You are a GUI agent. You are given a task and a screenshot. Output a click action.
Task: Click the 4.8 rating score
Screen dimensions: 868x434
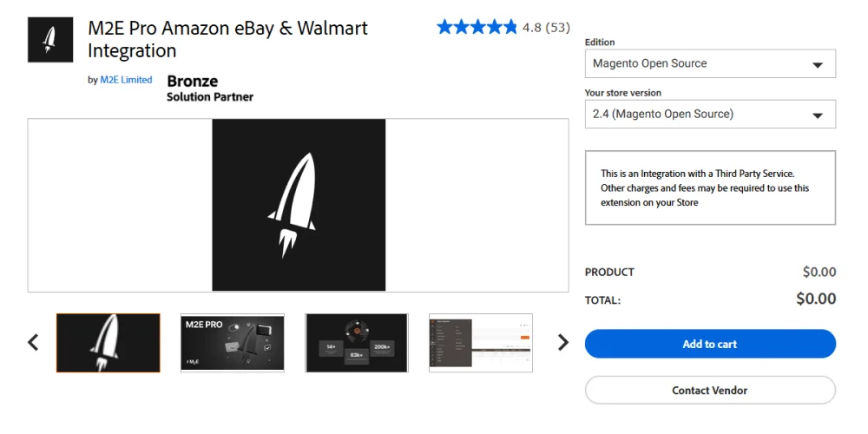coord(532,28)
